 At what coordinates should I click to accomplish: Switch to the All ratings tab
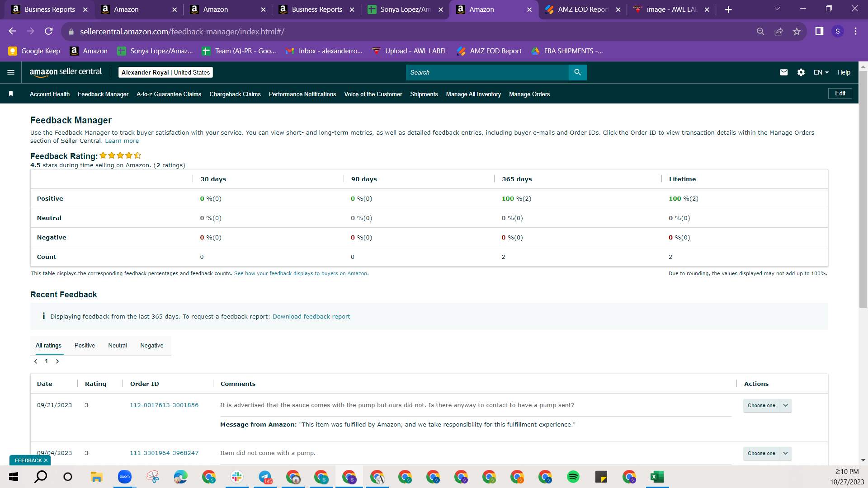coord(48,346)
